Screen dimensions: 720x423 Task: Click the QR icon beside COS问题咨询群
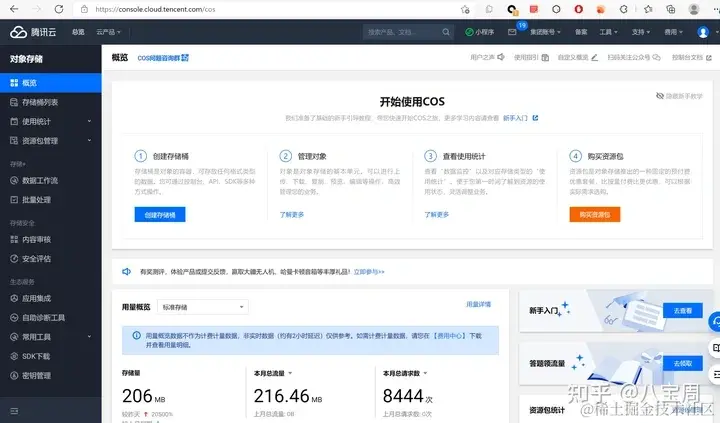pos(185,58)
